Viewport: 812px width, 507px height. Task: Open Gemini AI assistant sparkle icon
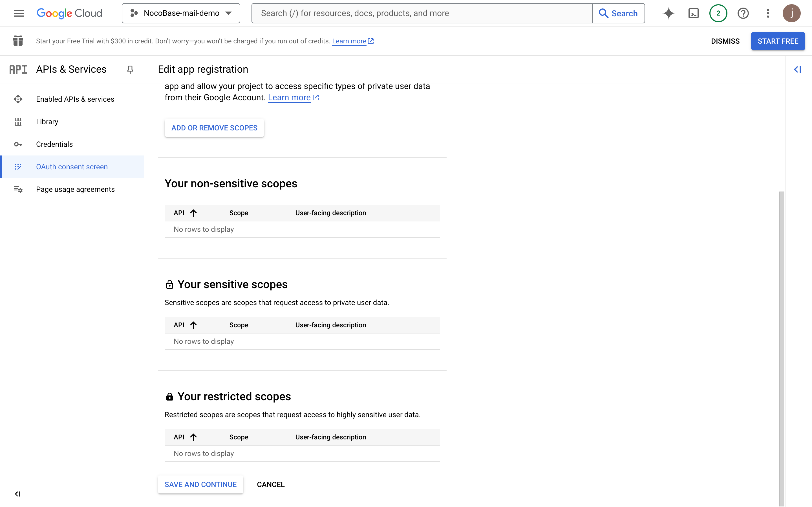click(x=668, y=13)
